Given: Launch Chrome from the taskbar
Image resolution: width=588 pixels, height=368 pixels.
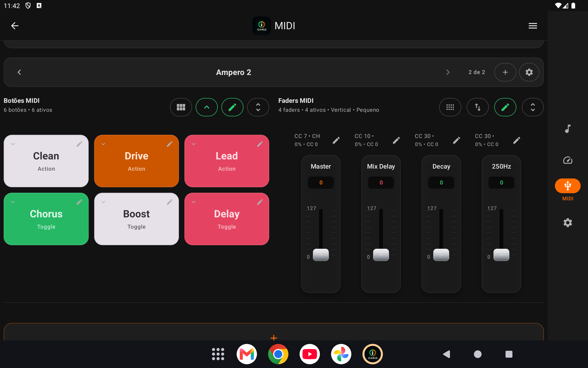Looking at the screenshot, I should 278,354.
